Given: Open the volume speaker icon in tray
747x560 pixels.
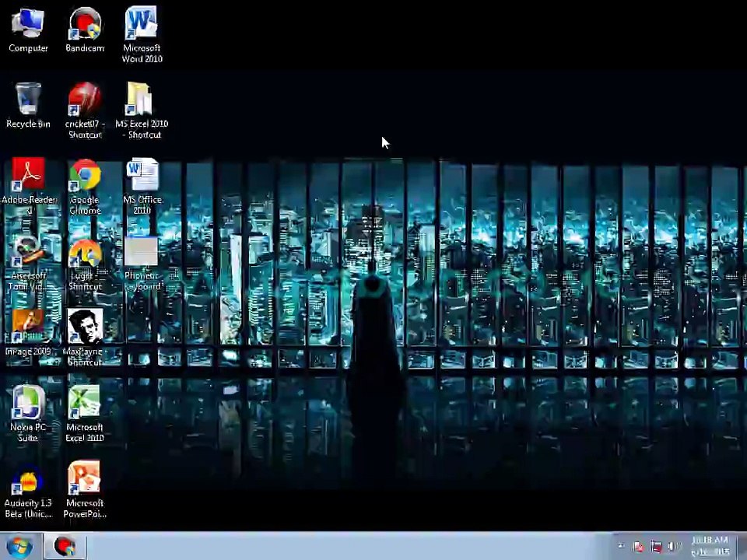Looking at the screenshot, I should 674,546.
